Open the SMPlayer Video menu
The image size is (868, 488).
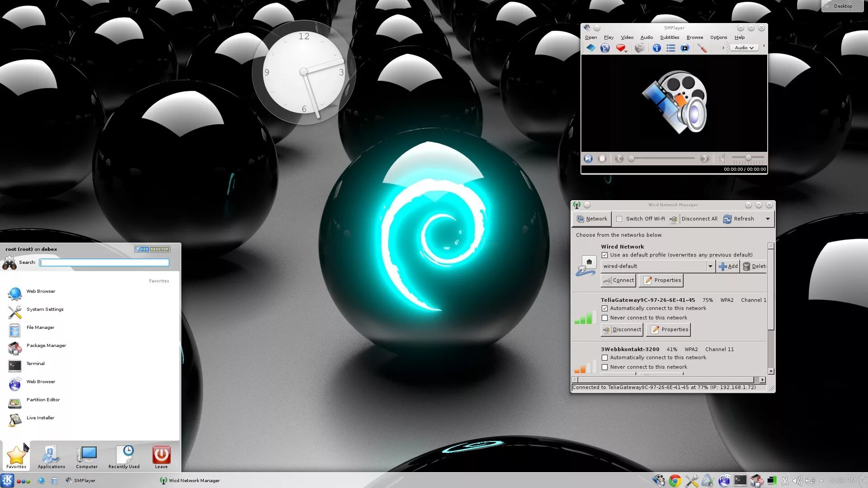(x=627, y=38)
